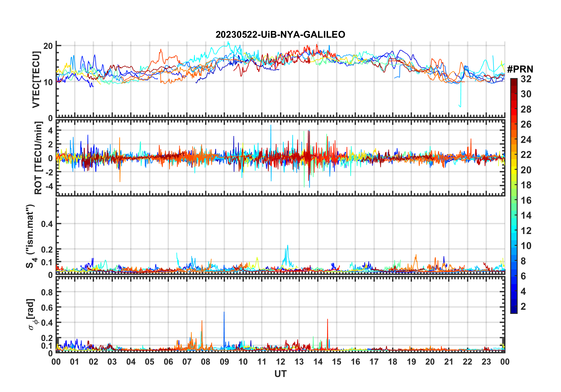Select y-tick 0.8 on the σφ panel
This screenshot has width=561, height=392.
tap(47, 292)
